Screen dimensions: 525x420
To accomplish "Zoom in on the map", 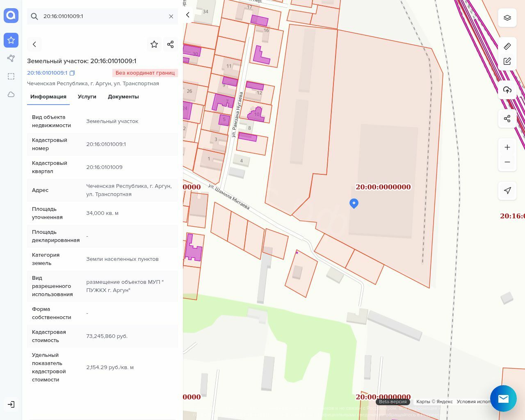I will tap(507, 147).
